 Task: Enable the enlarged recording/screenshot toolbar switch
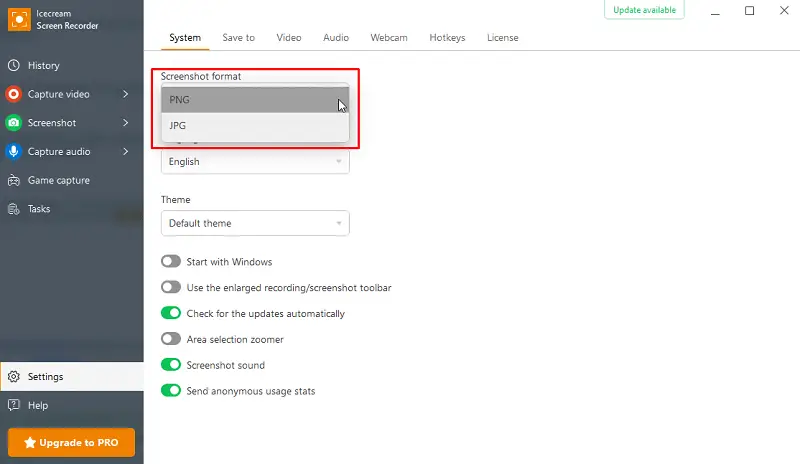pos(171,287)
